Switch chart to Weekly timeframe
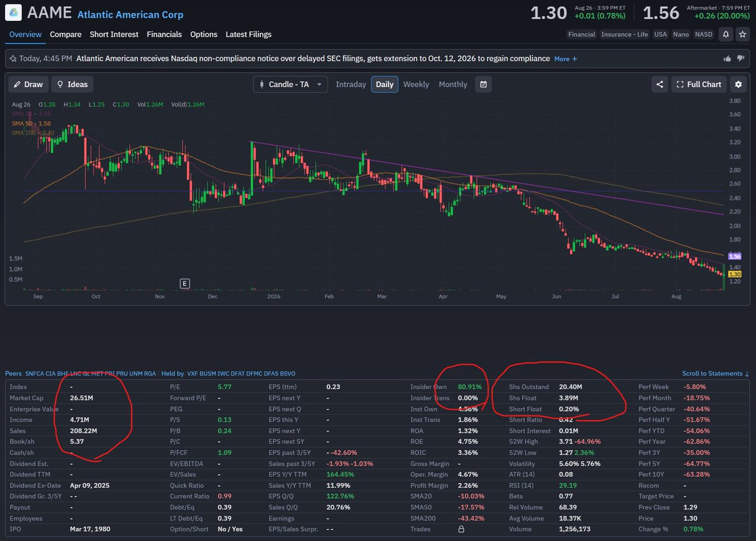The width and height of the screenshot is (756, 541). pos(416,84)
